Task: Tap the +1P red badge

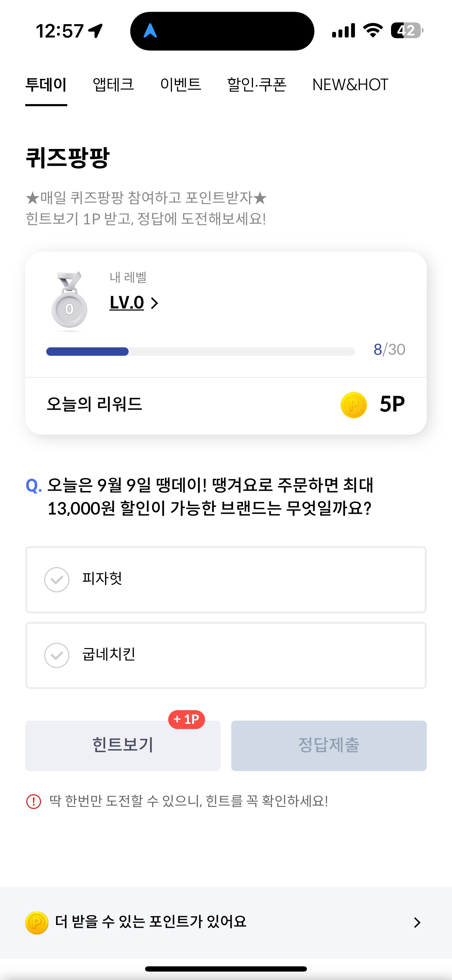Action: 186,719
